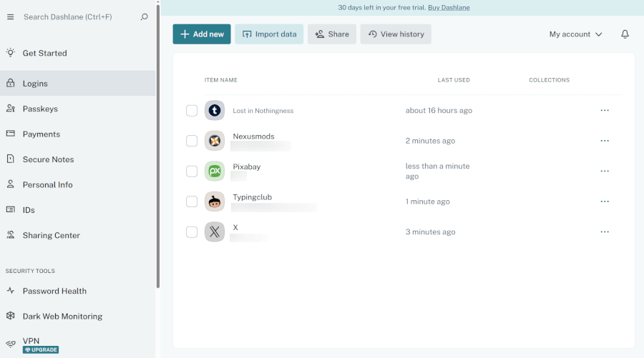This screenshot has height=358, width=644.
Task: Open more options for X
Action: [605, 232]
